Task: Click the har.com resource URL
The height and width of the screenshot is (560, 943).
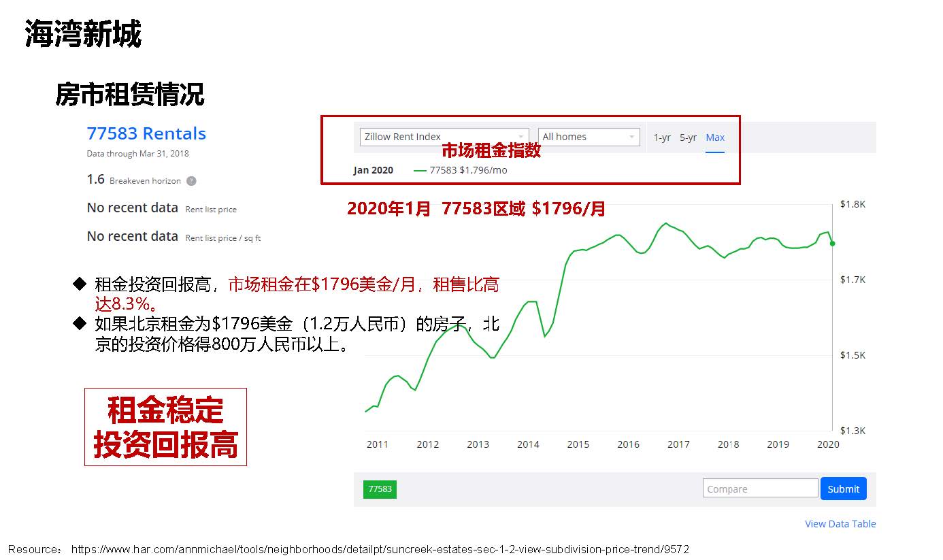Action: coord(380,549)
